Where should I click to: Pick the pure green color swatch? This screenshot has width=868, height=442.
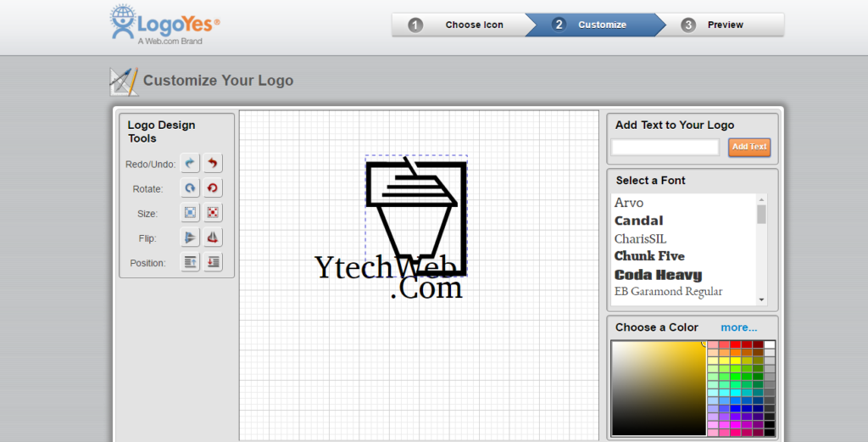(736, 377)
